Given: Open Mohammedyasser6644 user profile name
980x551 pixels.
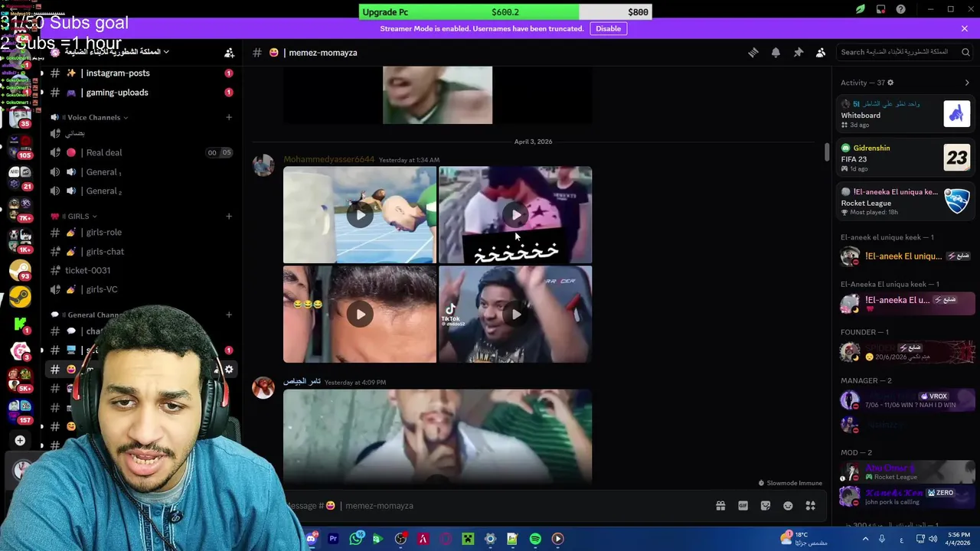Looking at the screenshot, I should click(329, 159).
